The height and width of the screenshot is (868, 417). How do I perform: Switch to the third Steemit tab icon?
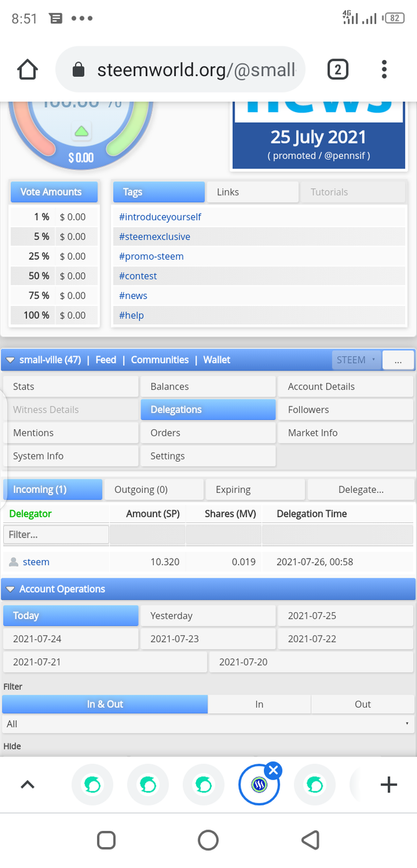tap(204, 785)
